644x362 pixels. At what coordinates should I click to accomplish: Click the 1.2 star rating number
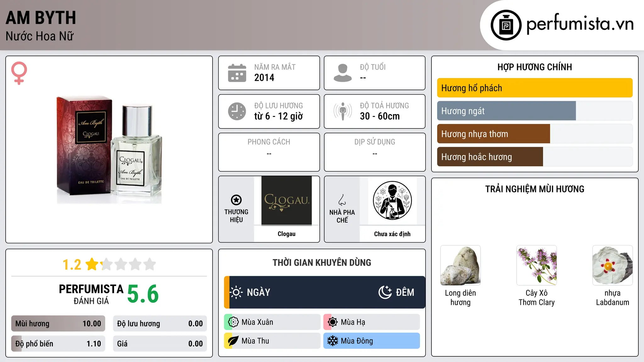pos(72,265)
